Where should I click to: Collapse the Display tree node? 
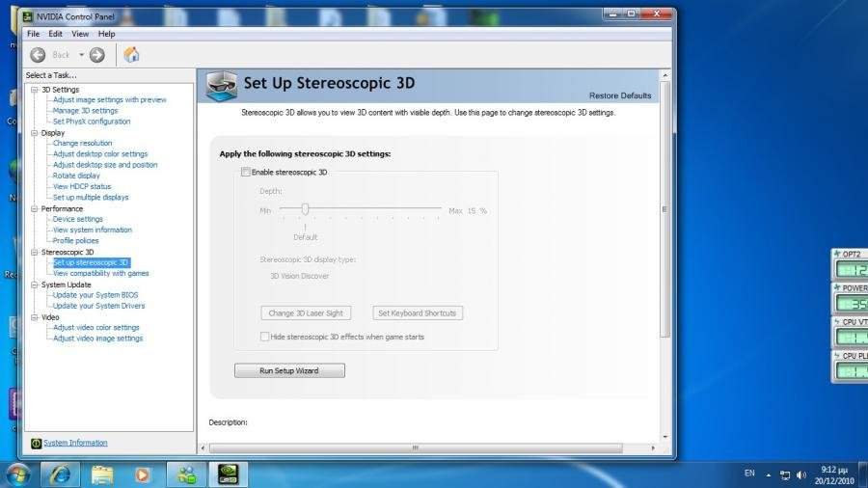click(x=35, y=133)
